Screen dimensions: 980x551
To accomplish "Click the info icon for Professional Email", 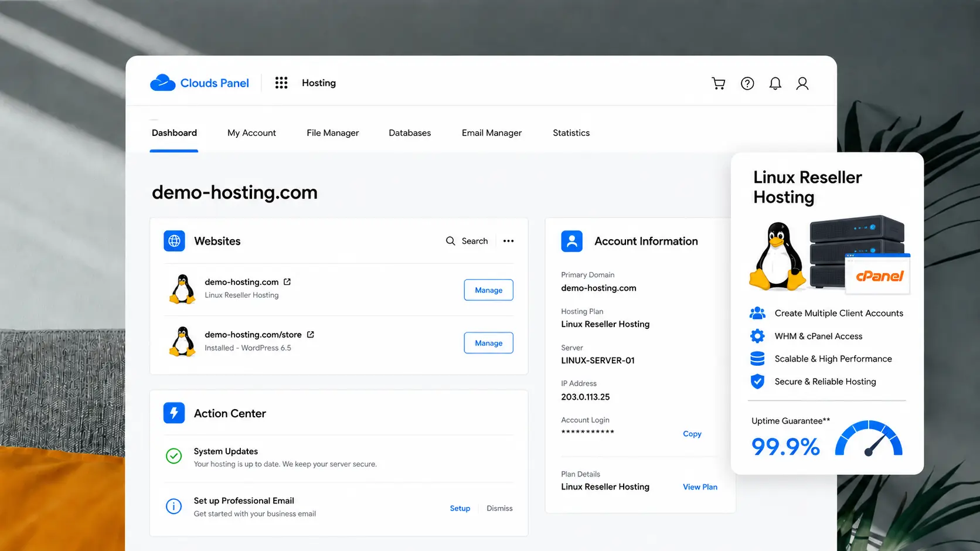I will [x=173, y=506].
